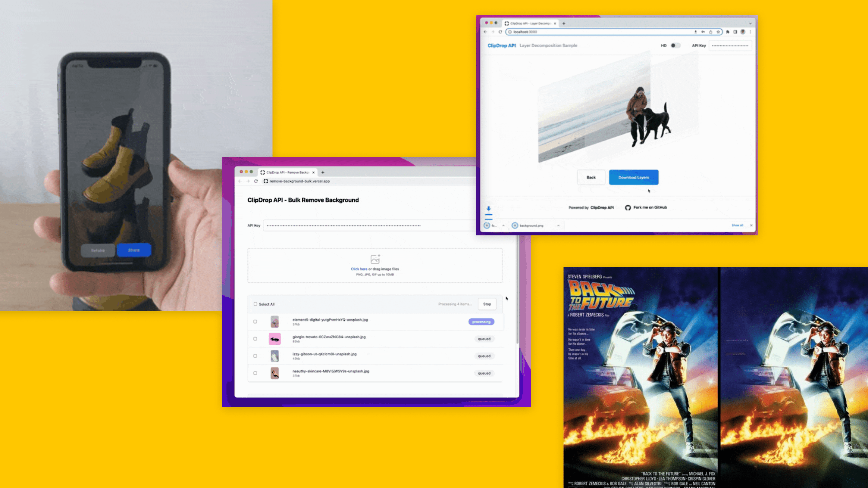Reload the localhost:3000 page
Screen dimensions: 868x488
(x=500, y=32)
